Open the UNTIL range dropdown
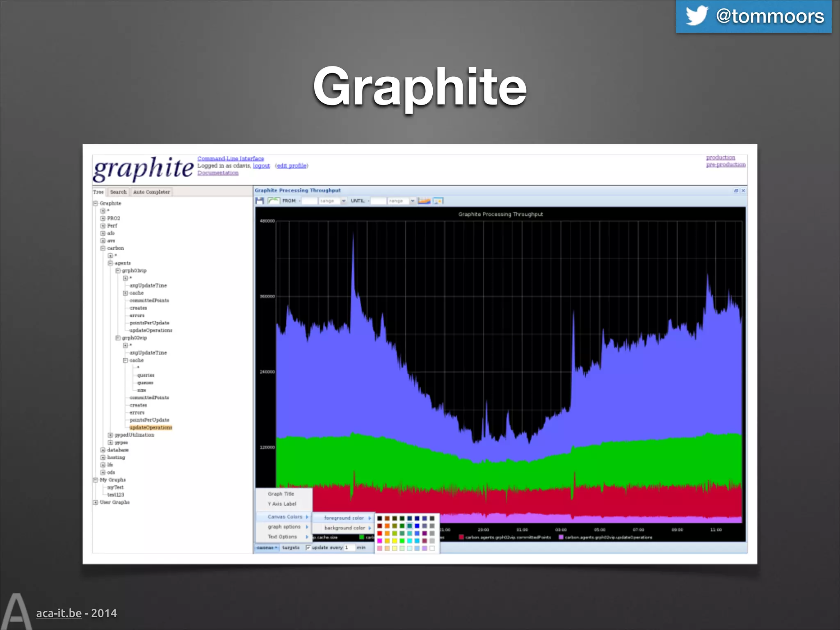The image size is (840, 630). pyautogui.click(x=413, y=201)
